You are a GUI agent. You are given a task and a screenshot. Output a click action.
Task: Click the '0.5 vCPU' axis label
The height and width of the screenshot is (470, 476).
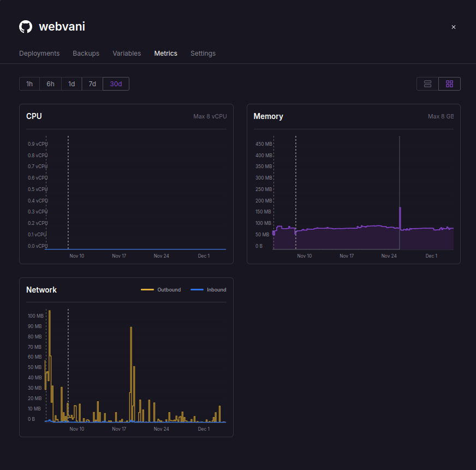38,189
